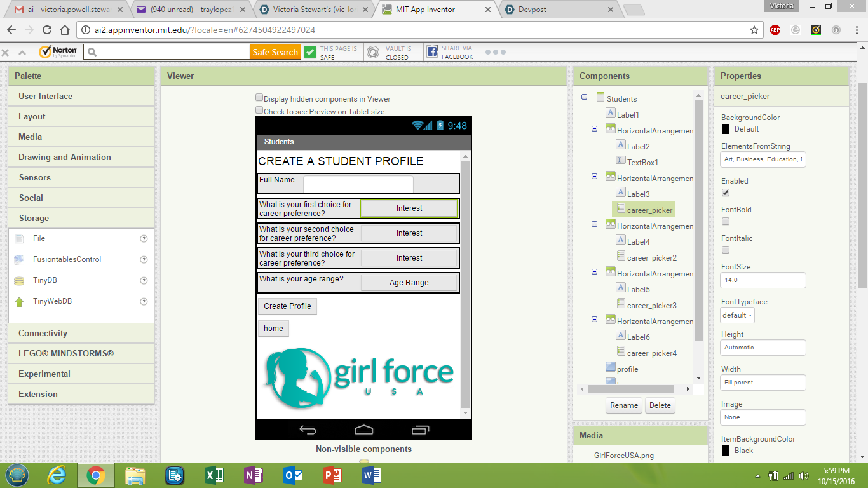Click the Rename button
868x488 pixels.
[x=623, y=405]
